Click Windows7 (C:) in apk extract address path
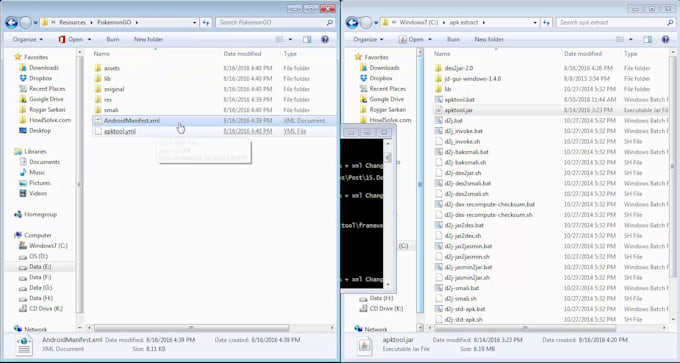 418,23
